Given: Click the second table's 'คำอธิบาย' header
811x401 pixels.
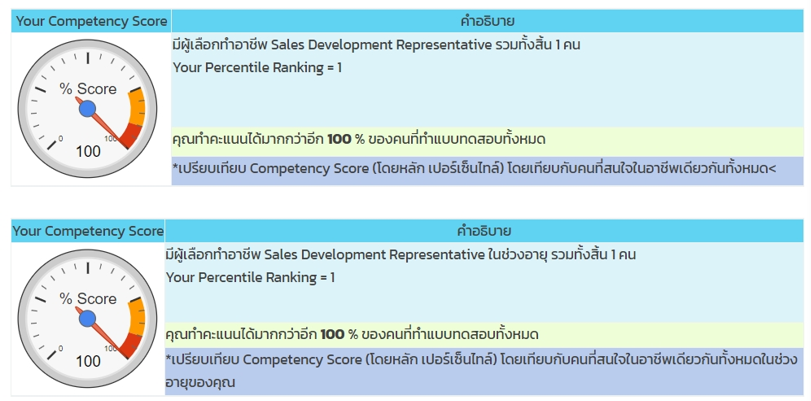Looking at the screenshot, I should tap(484, 231).
